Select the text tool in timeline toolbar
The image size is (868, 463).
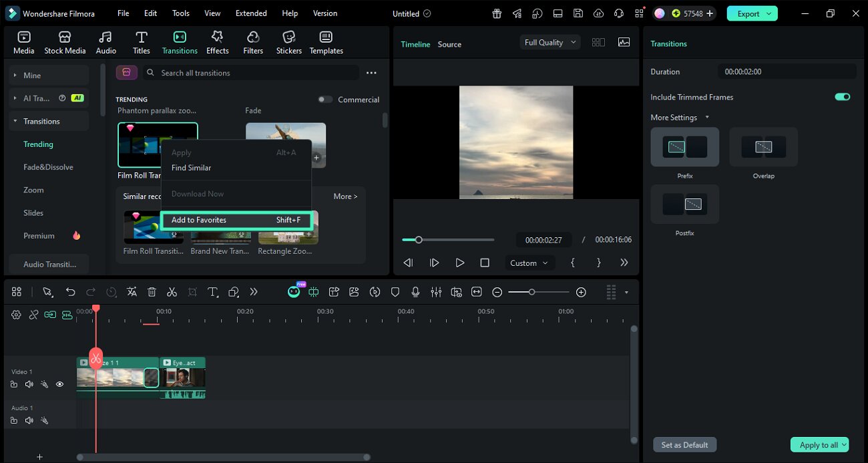(x=212, y=292)
